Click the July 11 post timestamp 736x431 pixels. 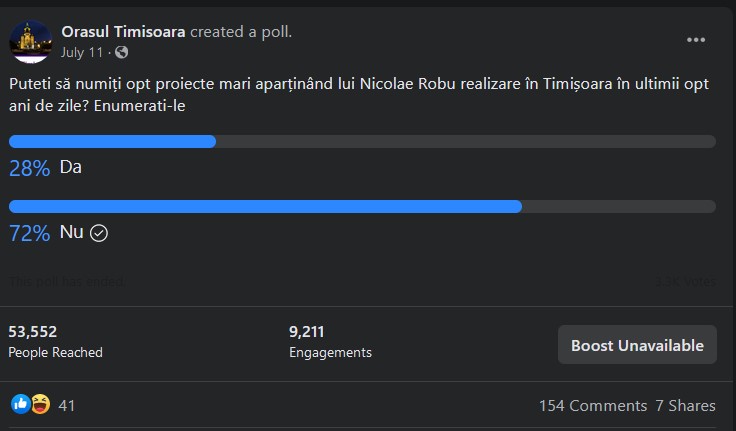82,52
